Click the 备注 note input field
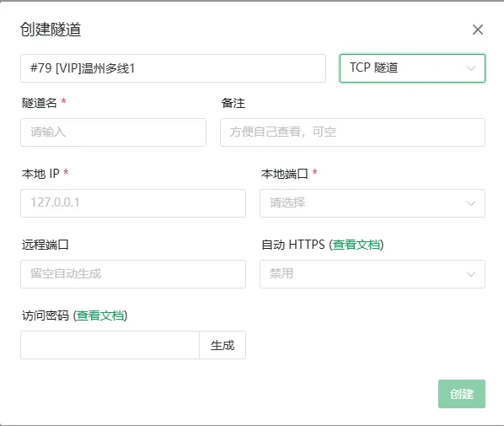 [352, 132]
